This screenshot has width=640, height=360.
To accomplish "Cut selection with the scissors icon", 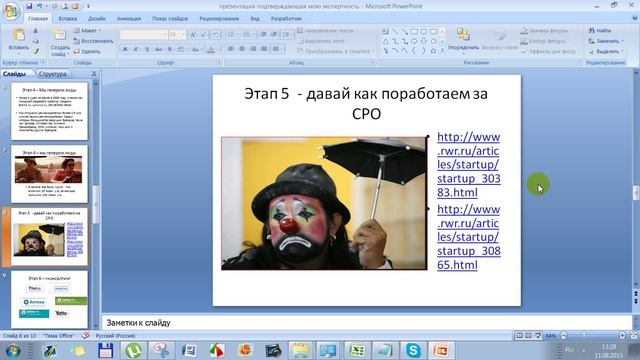I will [36, 31].
